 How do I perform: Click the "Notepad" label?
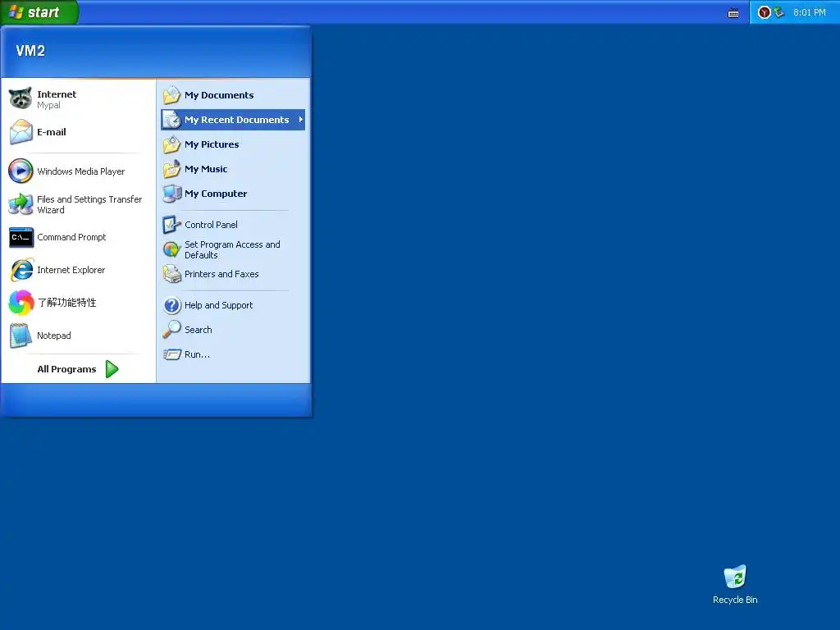(x=54, y=336)
